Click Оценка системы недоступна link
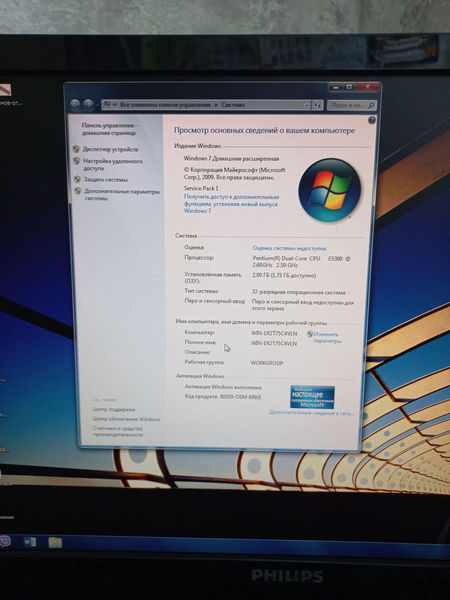This screenshot has height=600, width=450. click(289, 248)
